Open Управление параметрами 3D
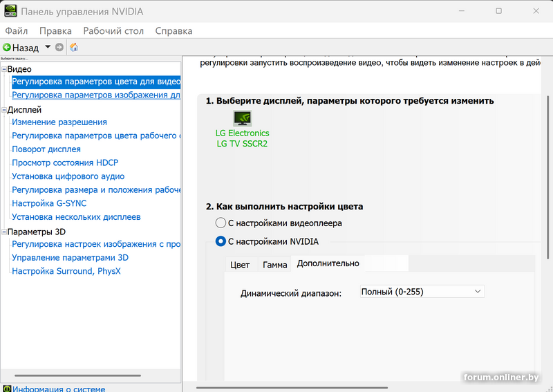Viewport: 553px width, 392px height. [71, 258]
